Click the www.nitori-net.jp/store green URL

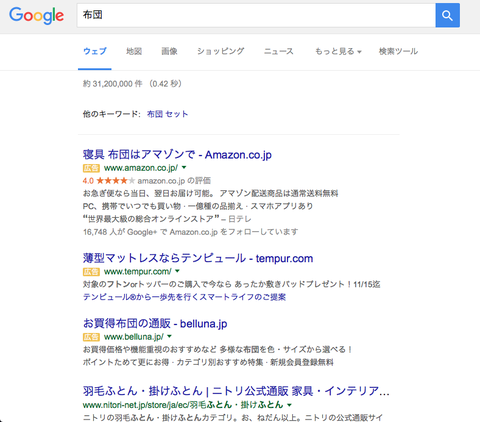click(x=183, y=405)
